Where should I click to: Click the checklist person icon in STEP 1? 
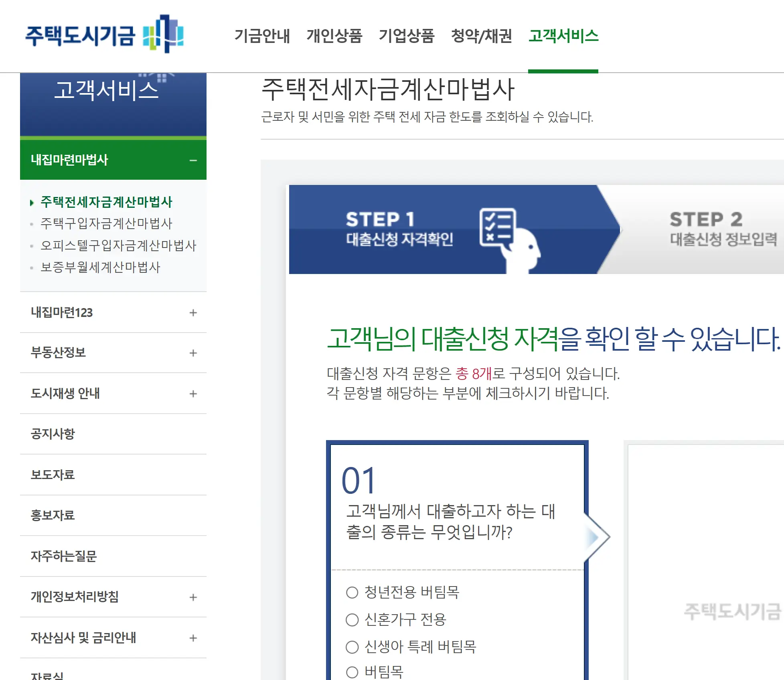pos(509,240)
